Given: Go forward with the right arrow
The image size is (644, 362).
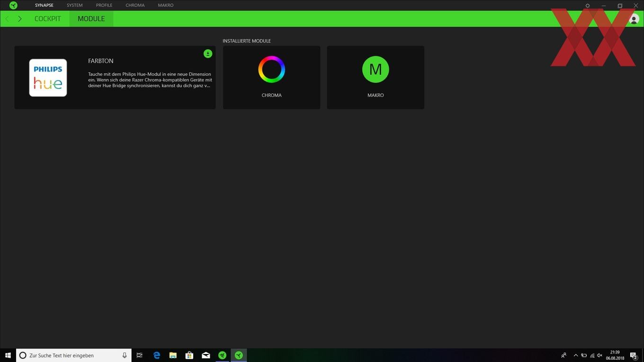Looking at the screenshot, I should 19,18.
